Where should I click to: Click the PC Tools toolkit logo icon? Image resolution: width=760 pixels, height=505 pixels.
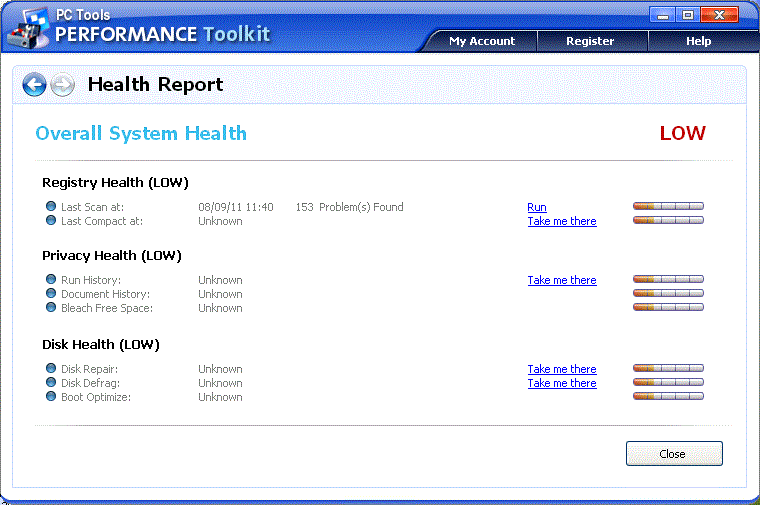tap(29, 28)
